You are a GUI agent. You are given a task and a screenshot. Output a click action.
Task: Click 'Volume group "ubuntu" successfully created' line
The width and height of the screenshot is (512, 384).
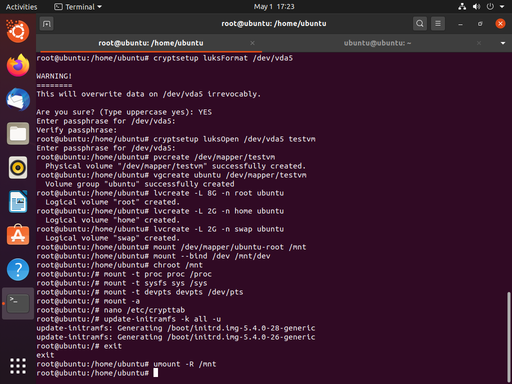(140, 184)
